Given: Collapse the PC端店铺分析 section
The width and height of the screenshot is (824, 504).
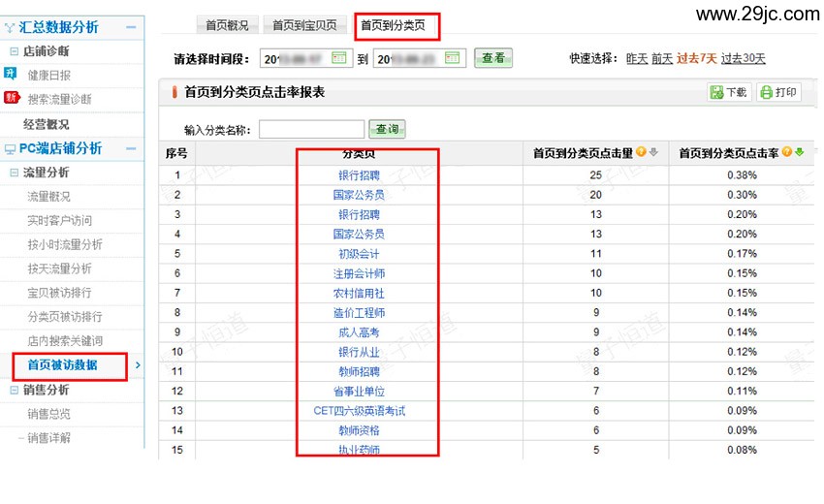Looking at the screenshot, I should [133, 148].
